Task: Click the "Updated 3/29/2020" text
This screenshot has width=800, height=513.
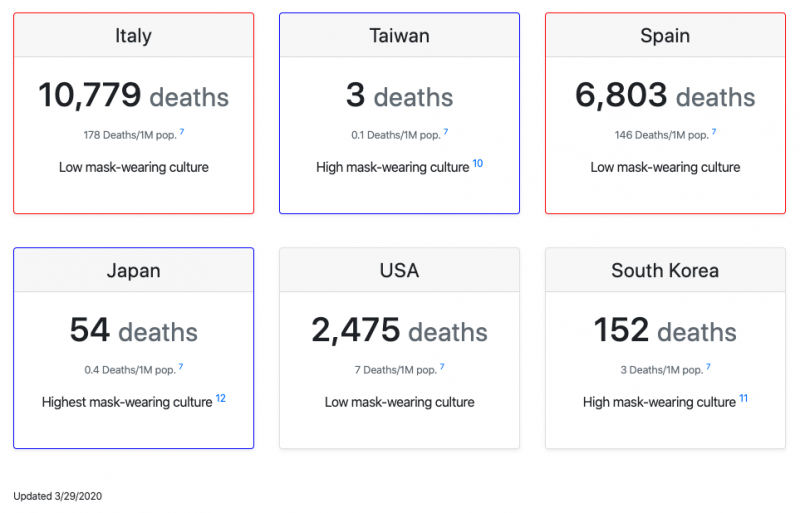Action: tap(58, 496)
